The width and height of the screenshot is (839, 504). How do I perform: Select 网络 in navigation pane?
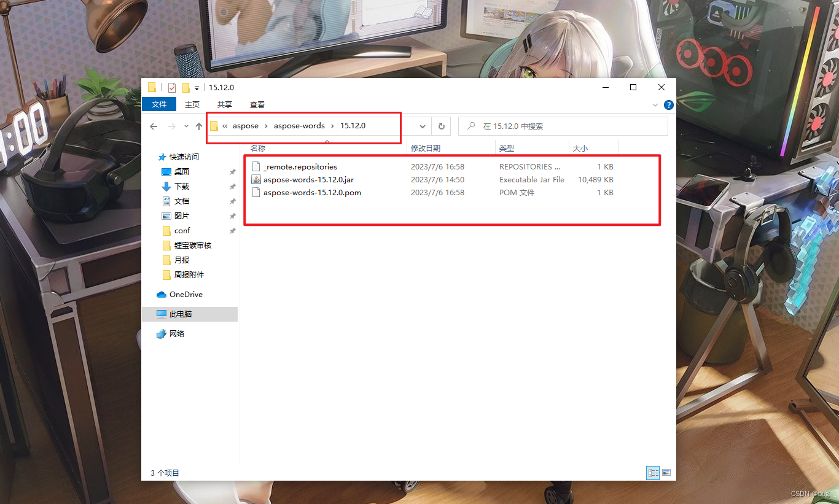pos(177,333)
